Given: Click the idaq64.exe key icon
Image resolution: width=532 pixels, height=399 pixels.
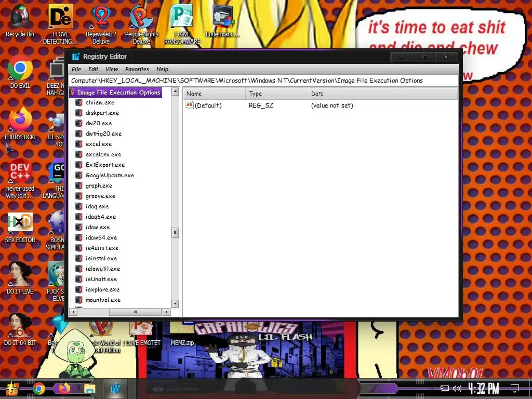Looking at the screenshot, I should 79,217.
